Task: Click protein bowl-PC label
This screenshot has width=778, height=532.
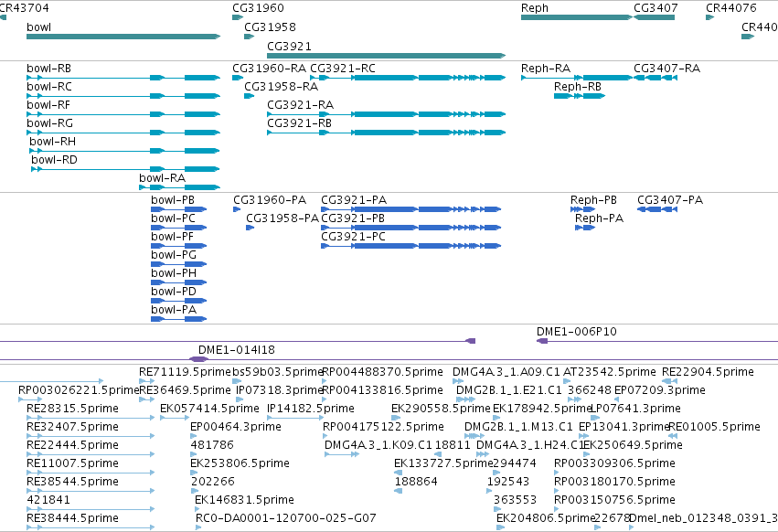Action: tap(173, 218)
